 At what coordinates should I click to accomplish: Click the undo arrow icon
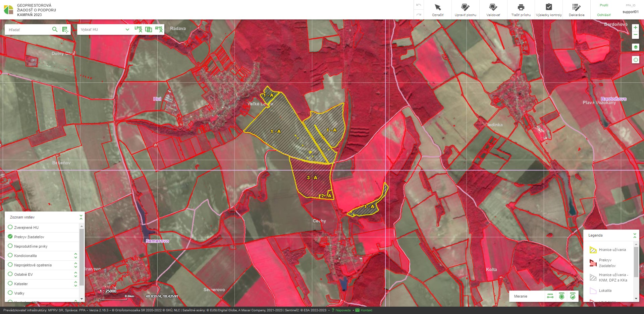419,5
